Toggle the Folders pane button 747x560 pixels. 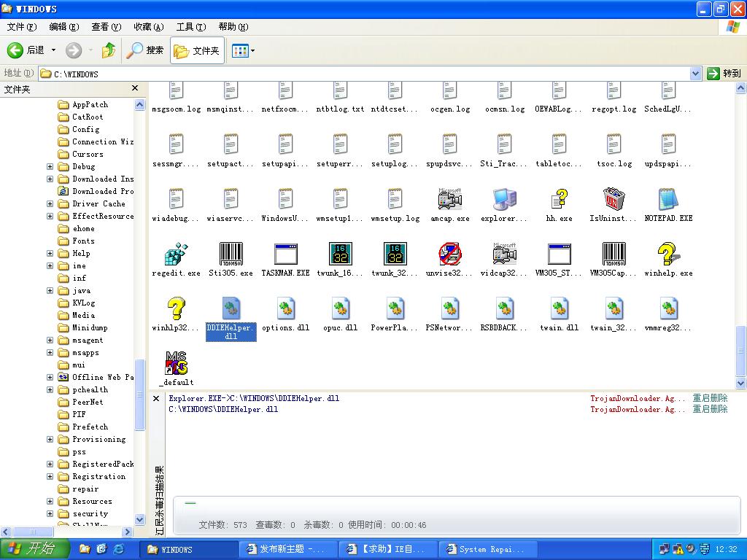pos(197,50)
